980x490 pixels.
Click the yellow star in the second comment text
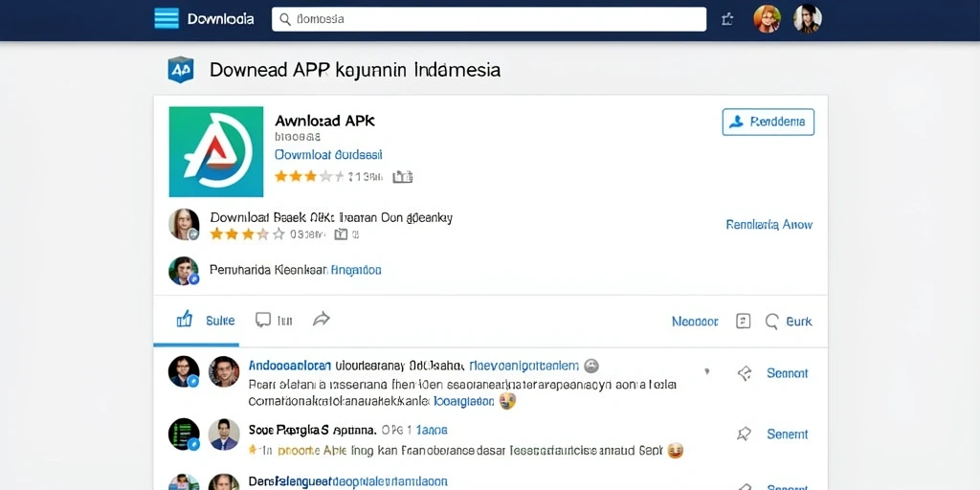pyautogui.click(x=253, y=450)
